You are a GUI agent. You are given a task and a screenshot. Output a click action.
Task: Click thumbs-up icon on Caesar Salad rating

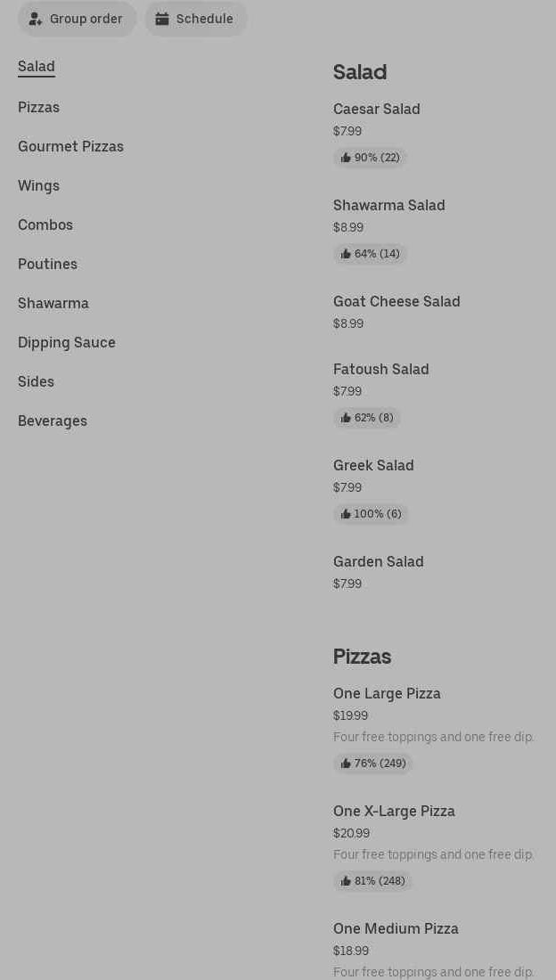click(346, 158)
